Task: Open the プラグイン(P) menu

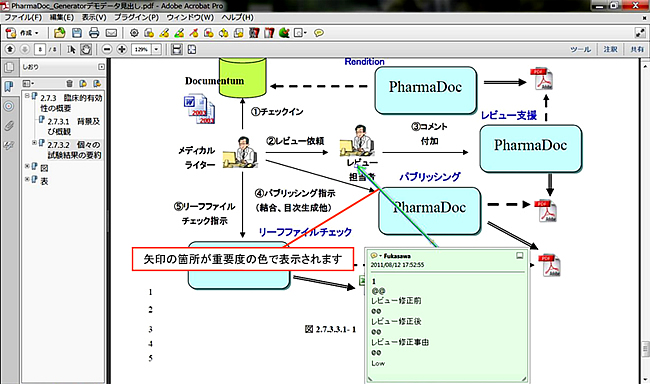Action: (136, 17)
